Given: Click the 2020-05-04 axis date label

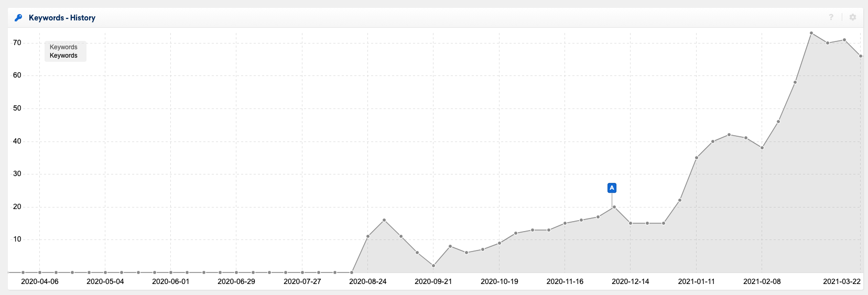Looking at the screenshot, I should [105, 281].
